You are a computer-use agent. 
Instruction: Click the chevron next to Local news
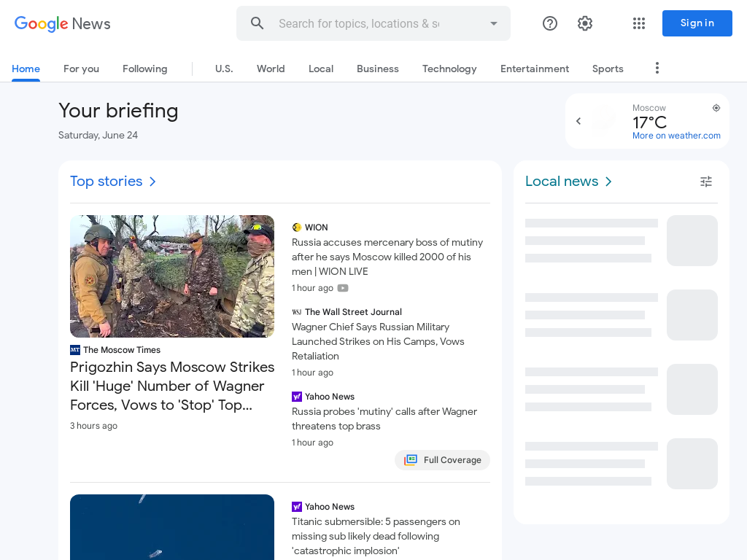coord(608,182)
